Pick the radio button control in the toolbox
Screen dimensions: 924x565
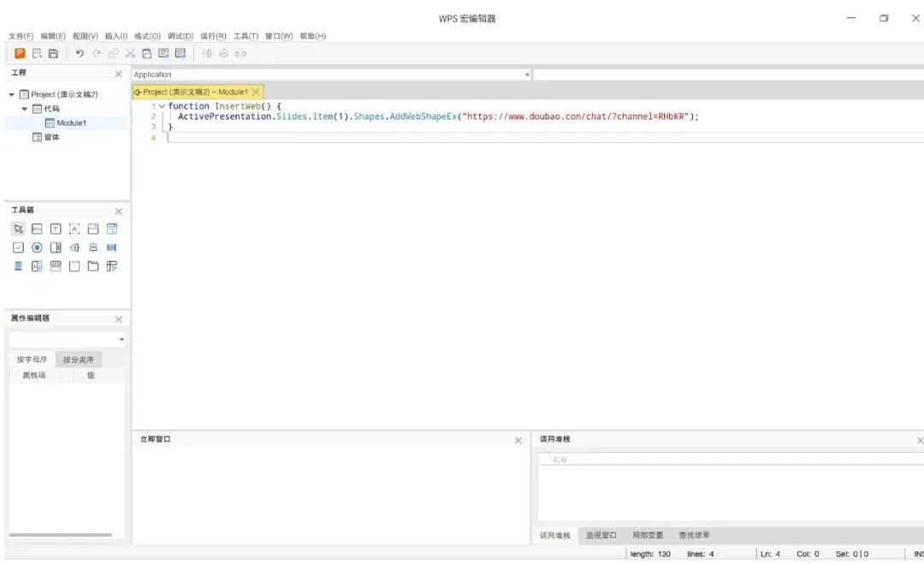(x=37, y=247)
